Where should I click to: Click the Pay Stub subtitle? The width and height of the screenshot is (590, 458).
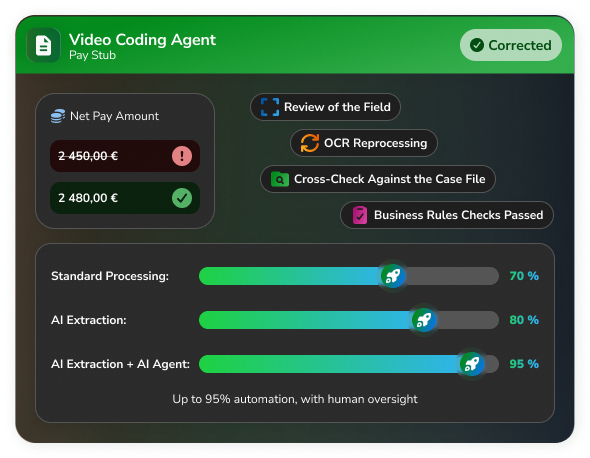tap(92, 55)
